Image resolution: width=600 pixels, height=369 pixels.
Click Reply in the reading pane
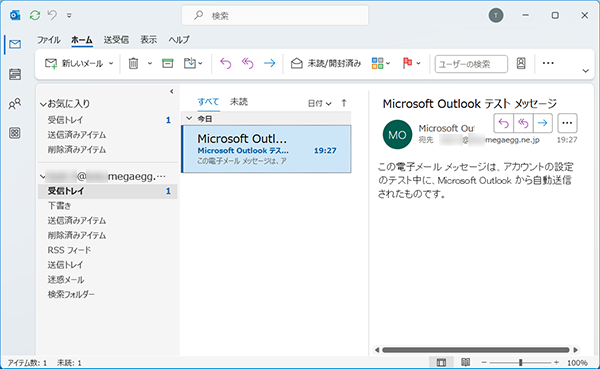[x=504, y=123]
